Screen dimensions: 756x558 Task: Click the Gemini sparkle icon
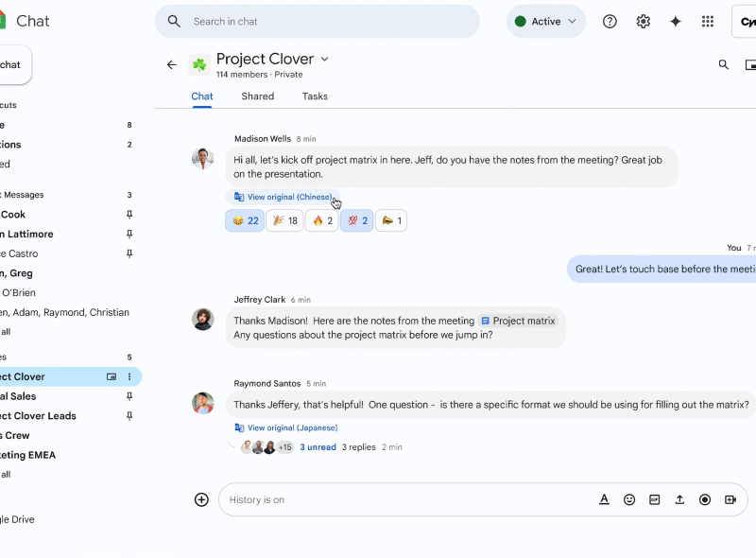675,21
